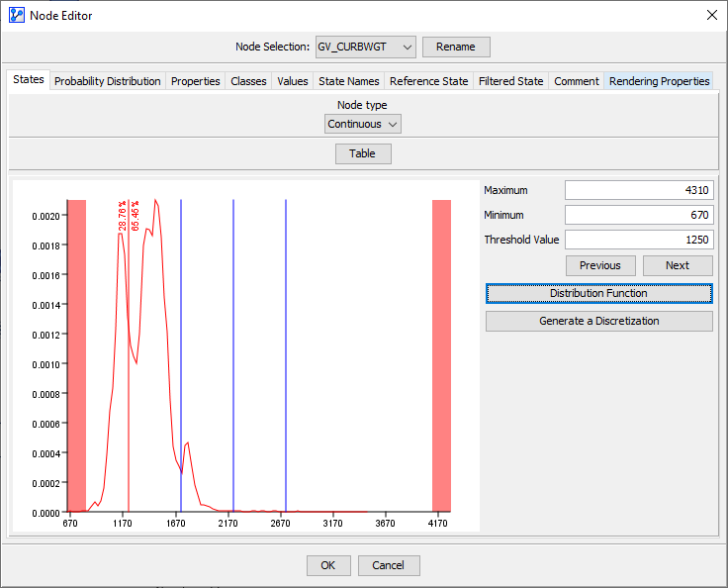Click the Node Editor window icon
The height and width of the screenshot is (588, 728).
(17, 14)
